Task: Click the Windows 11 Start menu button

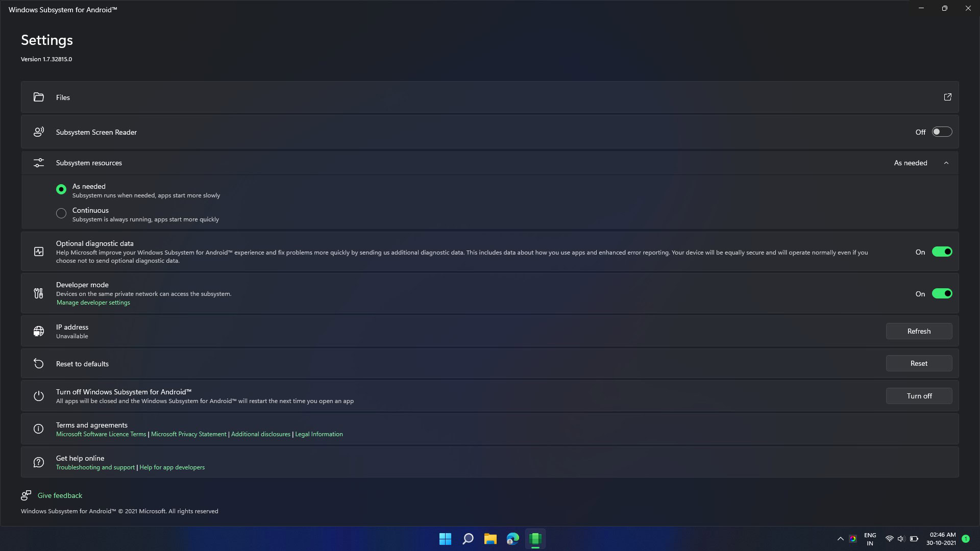Action: 445,538
